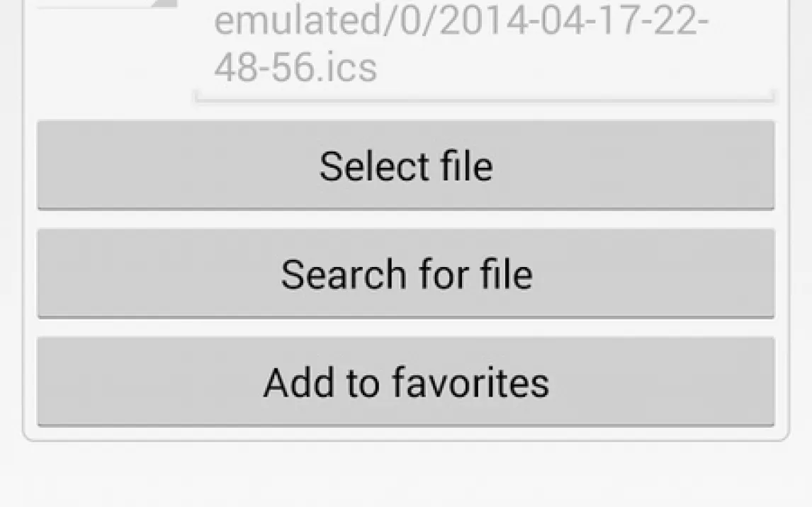This screenshot has width=812, height=507.
Task: Activate the last gray button, Add to favorites
Action: pos(406,382)
